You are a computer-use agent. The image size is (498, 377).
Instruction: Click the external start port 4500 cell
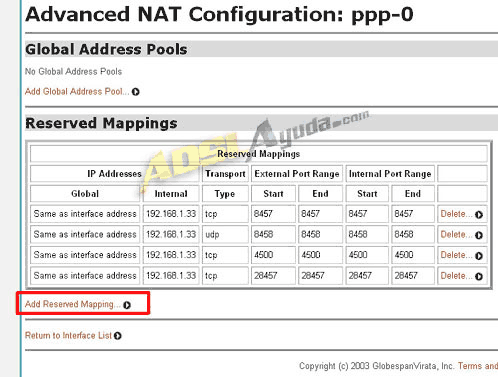(x=273, y=255)
